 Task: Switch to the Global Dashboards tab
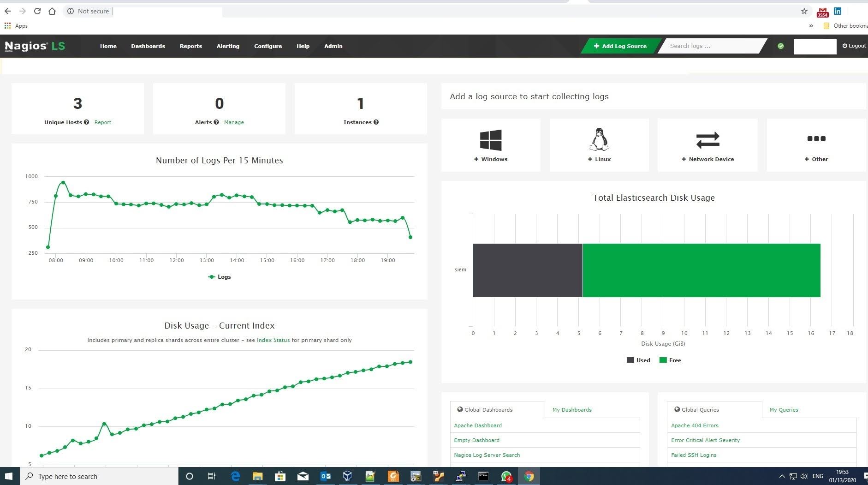(x=498, y=410)
